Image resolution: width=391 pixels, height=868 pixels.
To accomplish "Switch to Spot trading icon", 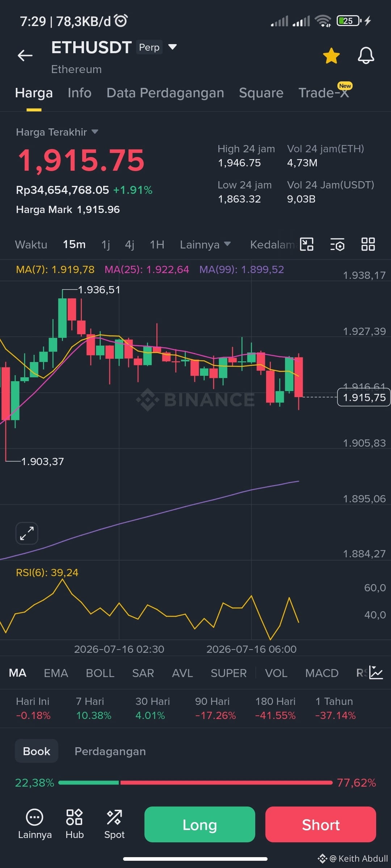I will point(114,824).
